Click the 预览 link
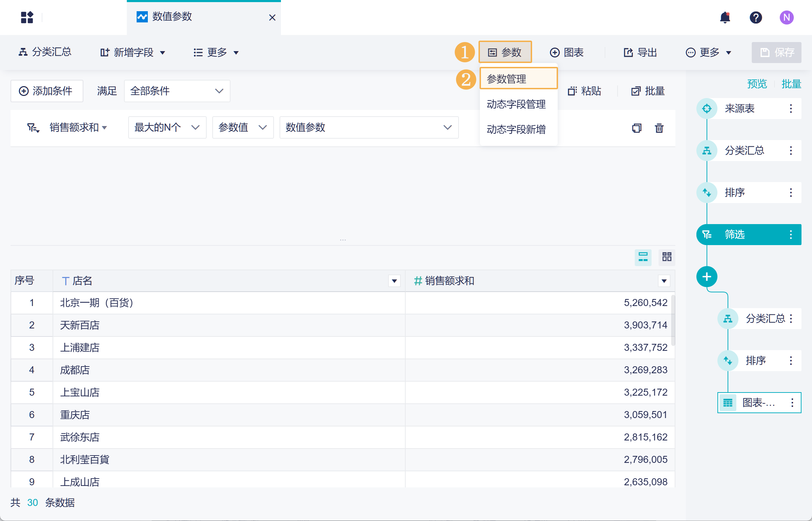Screen dimensions: 812x521 [x=757, y=84]
